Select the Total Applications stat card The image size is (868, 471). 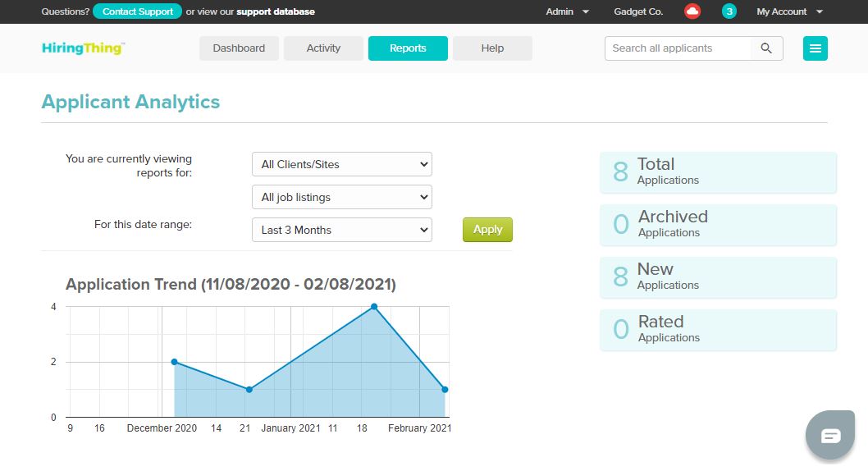[x=718, y=171]
